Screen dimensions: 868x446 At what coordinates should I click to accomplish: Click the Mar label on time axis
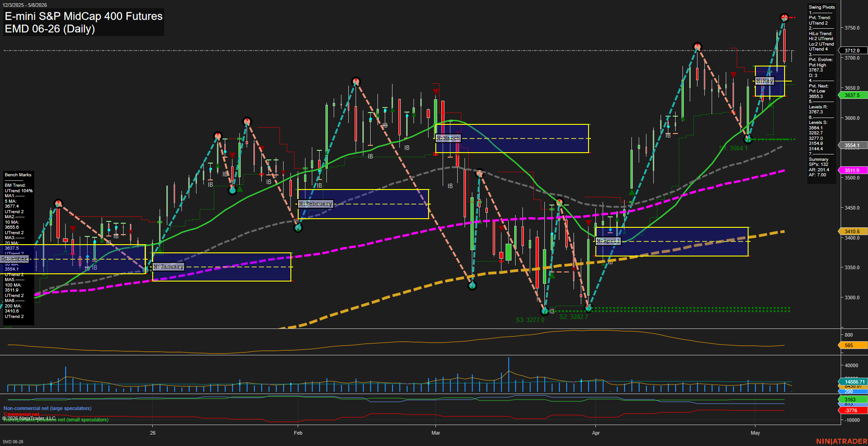coord(436,433)
